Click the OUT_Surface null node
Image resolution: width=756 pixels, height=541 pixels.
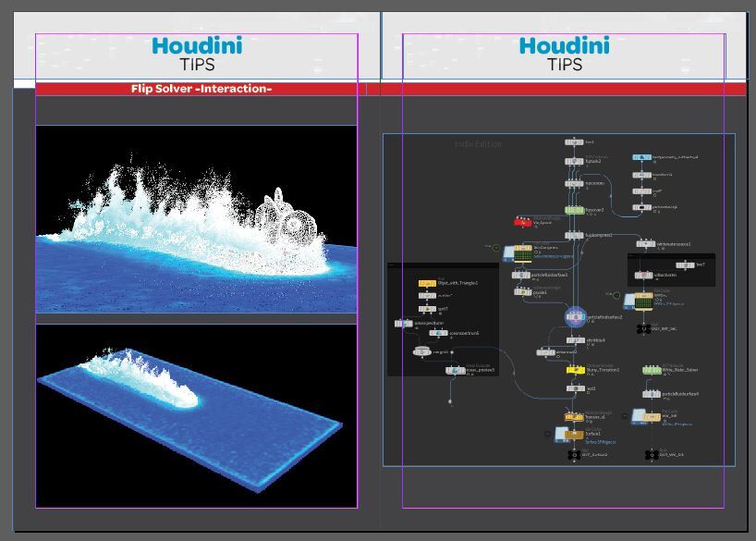click(574, 455)
